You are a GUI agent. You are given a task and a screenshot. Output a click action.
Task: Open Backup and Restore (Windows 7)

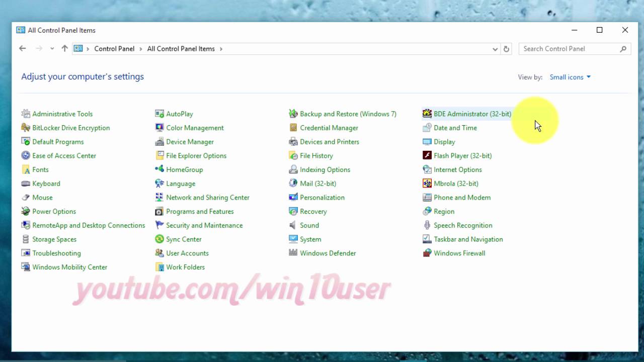coord(348,114)
